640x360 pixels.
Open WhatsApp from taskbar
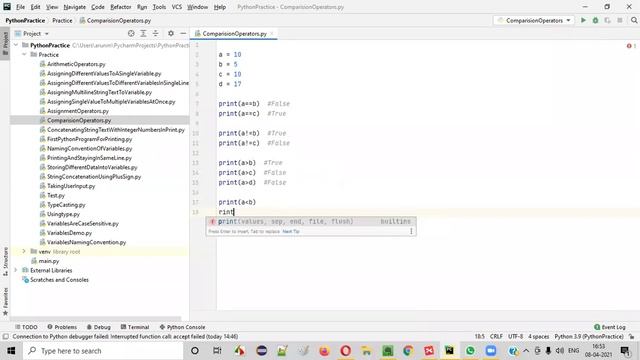470,351
